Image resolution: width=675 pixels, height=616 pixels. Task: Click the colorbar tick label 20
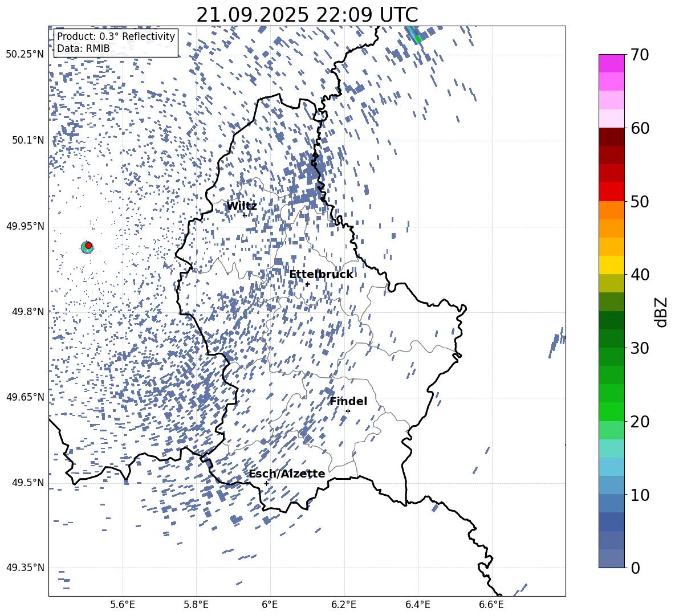point(640,422)
